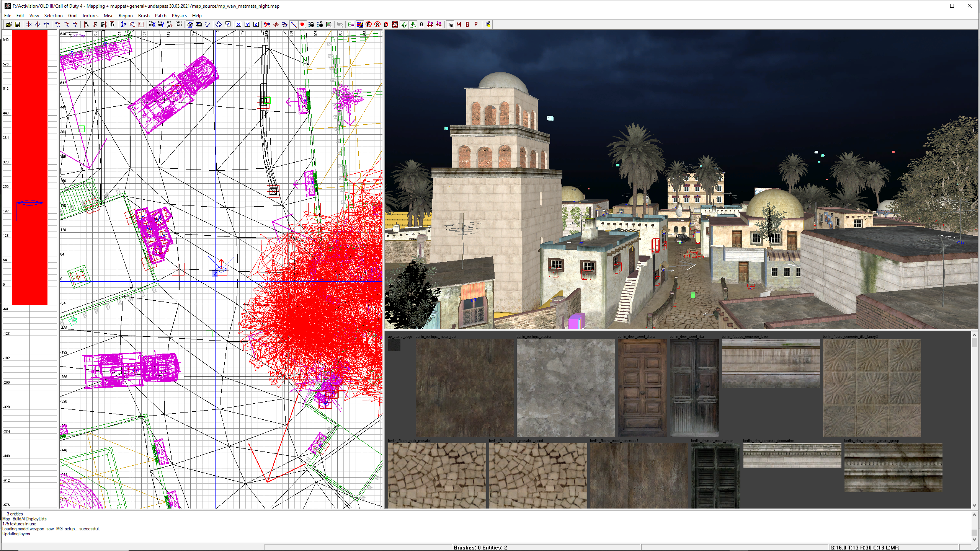The height and width of the screenshot is (551, 980).
Task: Select the berlin_ceilings_plaster texture
Action: (x=565, y=388)
